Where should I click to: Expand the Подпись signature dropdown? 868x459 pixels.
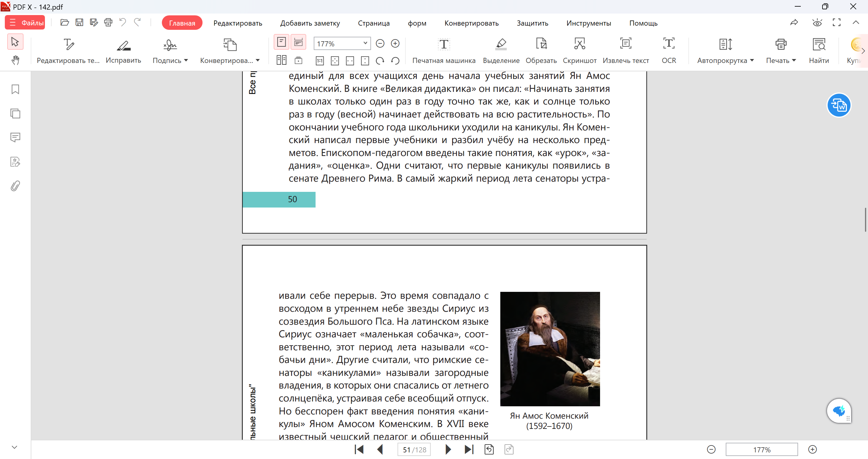pos(186,60)
